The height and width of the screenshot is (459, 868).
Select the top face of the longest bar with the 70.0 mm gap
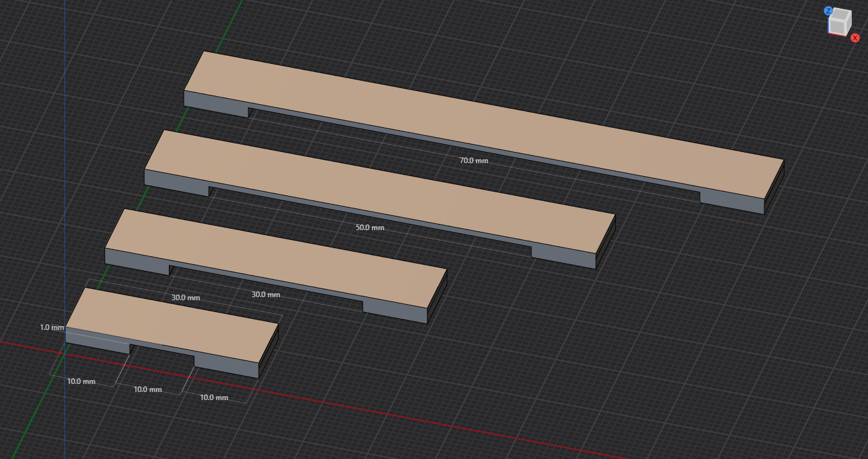point(484,124)
